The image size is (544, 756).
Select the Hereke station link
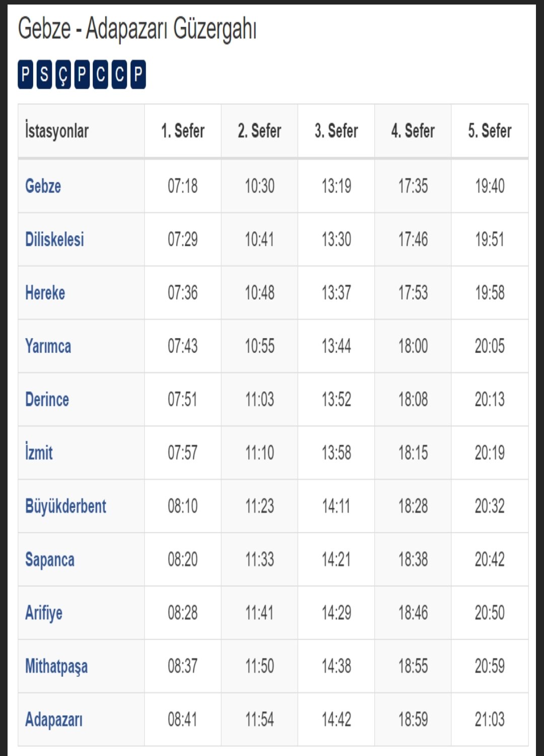point(45,293)
